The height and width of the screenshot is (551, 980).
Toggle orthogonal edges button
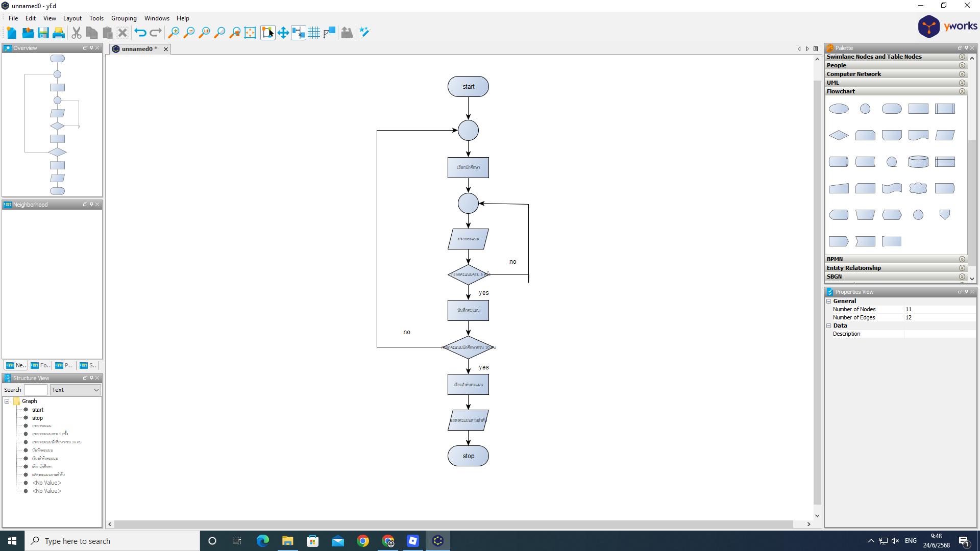(x=329, y=33)
